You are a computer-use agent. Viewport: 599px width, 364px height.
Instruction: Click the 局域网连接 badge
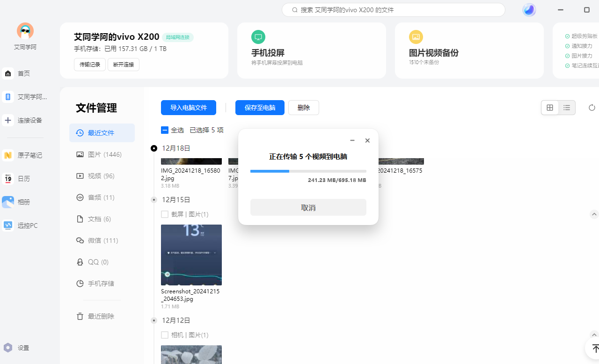pos(178,37)
